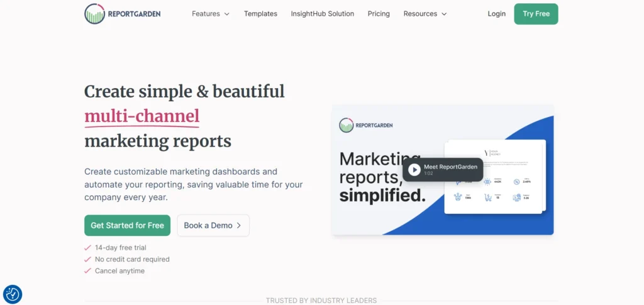This screenshot has width=644, height=305.
Task: Click the multi-channel underlined heading text
Action: [x=142, y=116]
